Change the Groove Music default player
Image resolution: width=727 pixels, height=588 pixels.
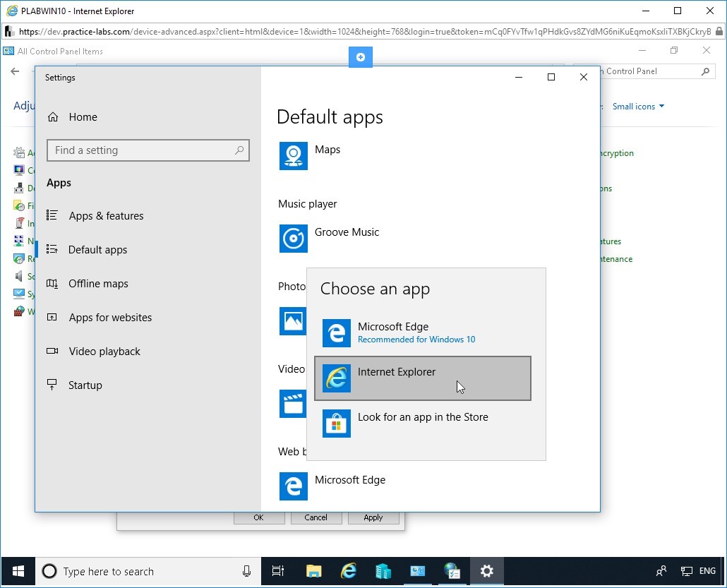[329, 239]
